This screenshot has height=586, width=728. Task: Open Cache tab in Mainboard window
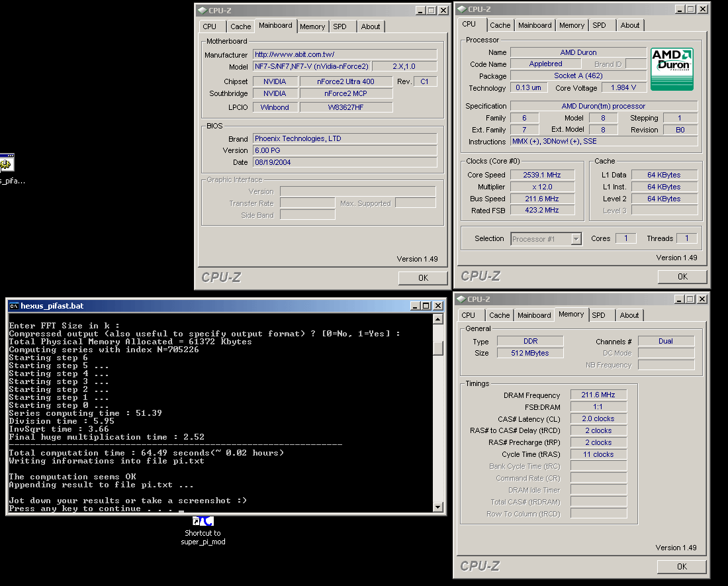coord(240,26)
